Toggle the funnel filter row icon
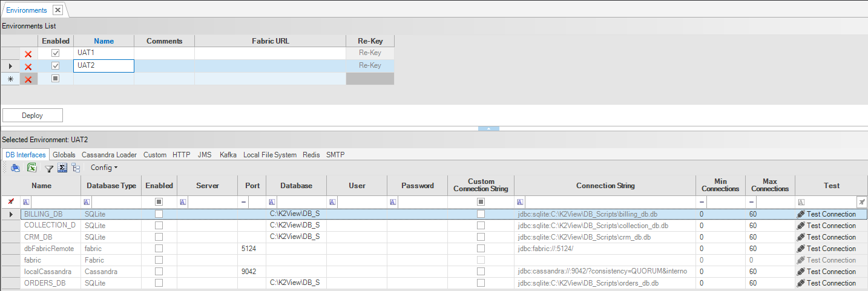 [49, 168]
